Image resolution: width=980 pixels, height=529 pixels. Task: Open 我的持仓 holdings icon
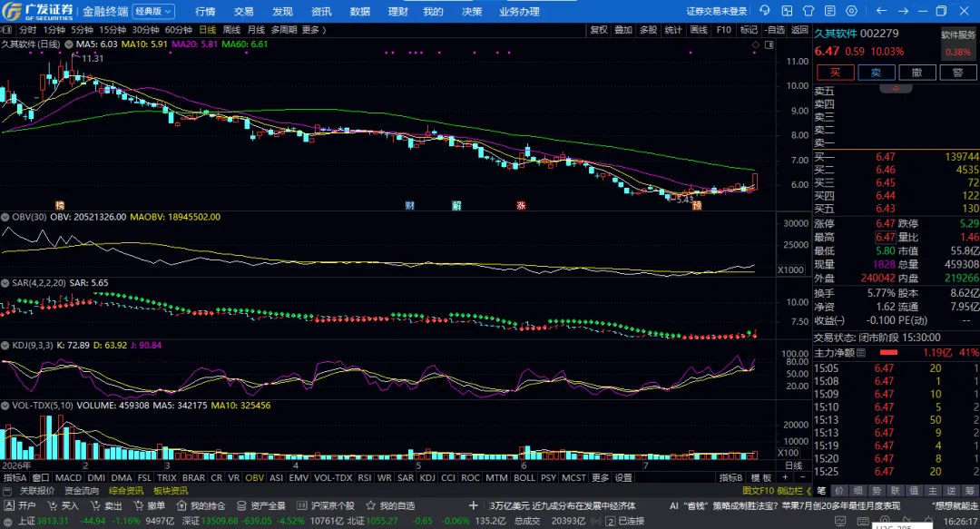181,505
